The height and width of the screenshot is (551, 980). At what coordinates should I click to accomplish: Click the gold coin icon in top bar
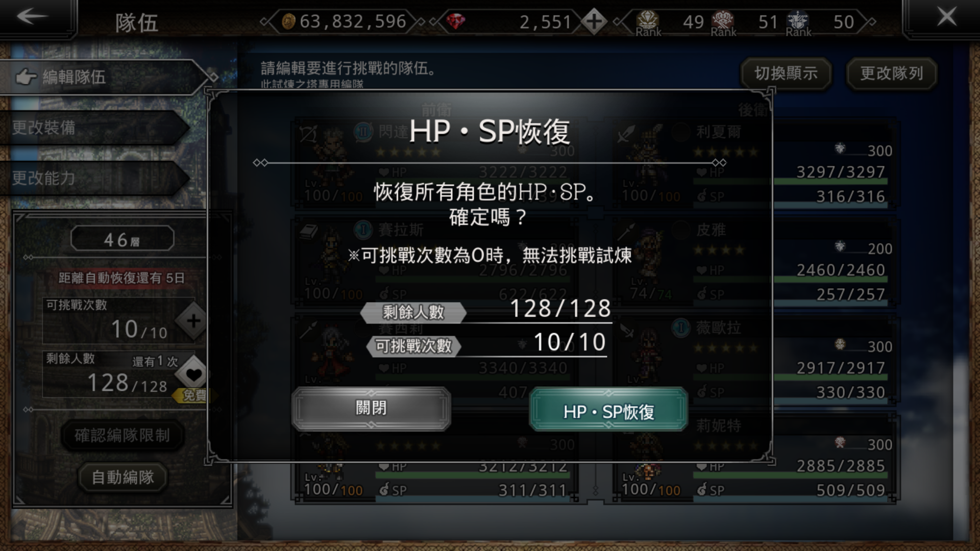[x=288, y=21]
